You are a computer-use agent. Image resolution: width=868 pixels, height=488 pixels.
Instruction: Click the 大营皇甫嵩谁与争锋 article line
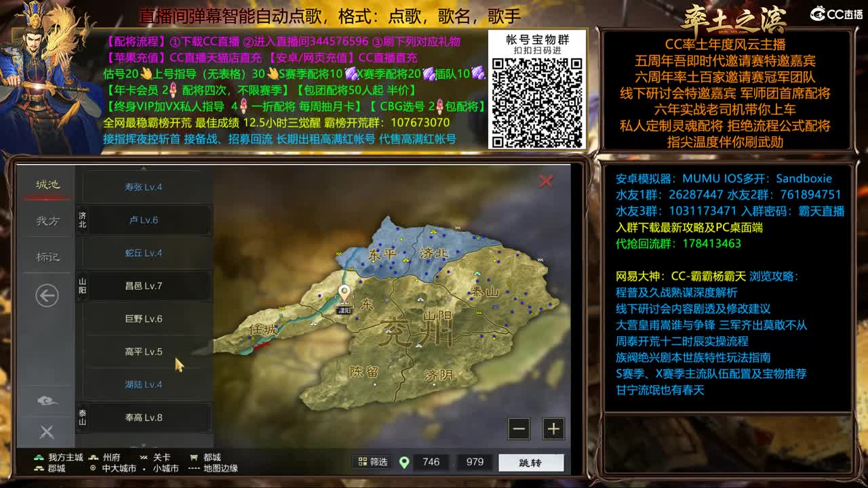[x=711, y=325]
